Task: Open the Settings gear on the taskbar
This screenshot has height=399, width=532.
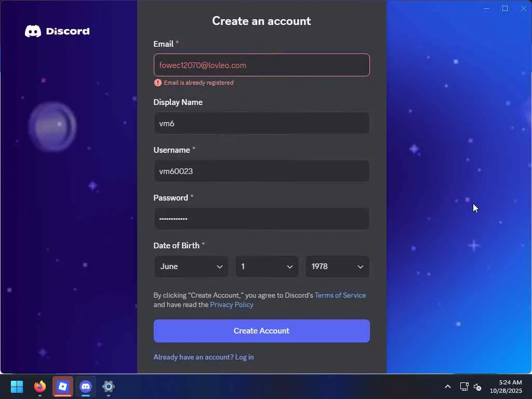Action: pos(108,387)
